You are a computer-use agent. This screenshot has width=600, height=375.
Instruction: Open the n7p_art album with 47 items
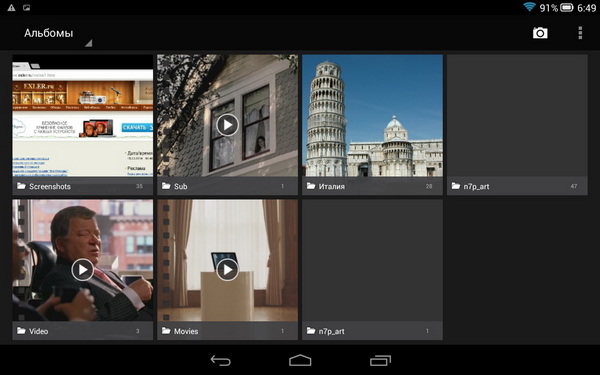click(517, 125)
